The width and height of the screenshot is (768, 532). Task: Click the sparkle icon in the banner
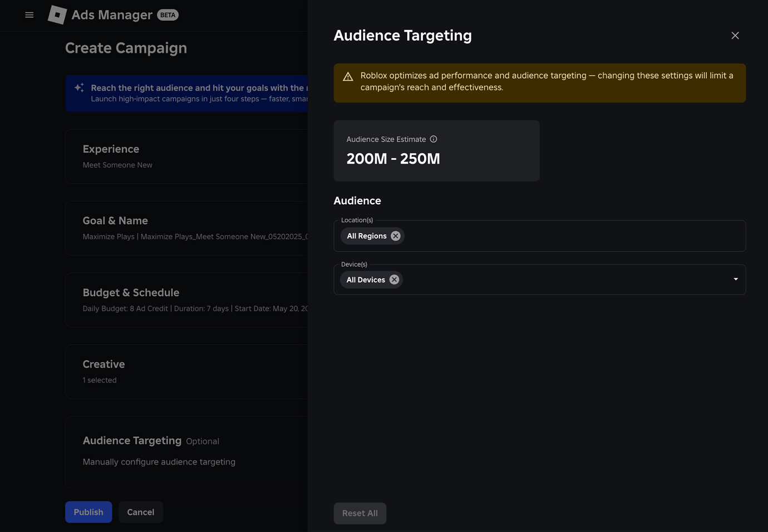[x=79, y=87]
